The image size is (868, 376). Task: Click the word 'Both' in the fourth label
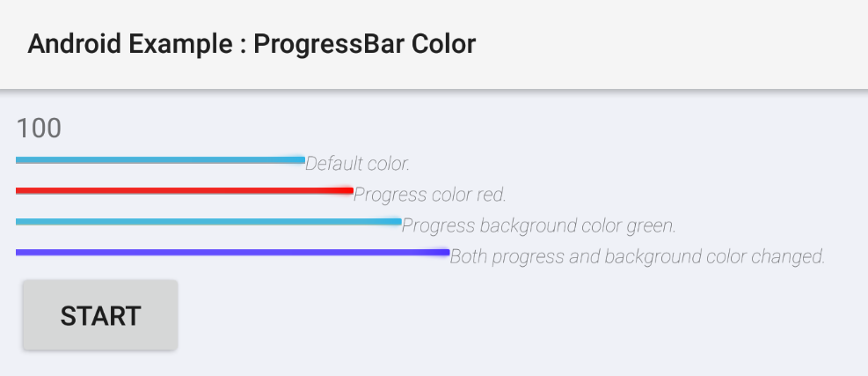[469, 256]
